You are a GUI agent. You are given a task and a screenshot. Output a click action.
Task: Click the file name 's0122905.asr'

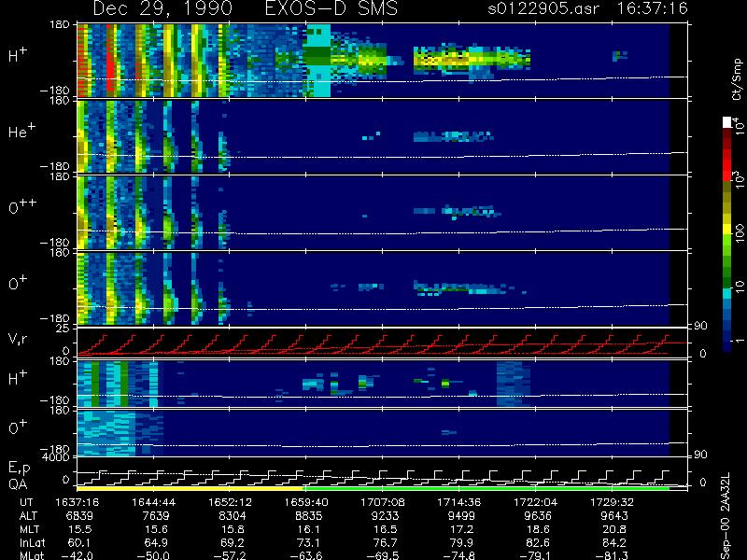click(x=543, y=8)
